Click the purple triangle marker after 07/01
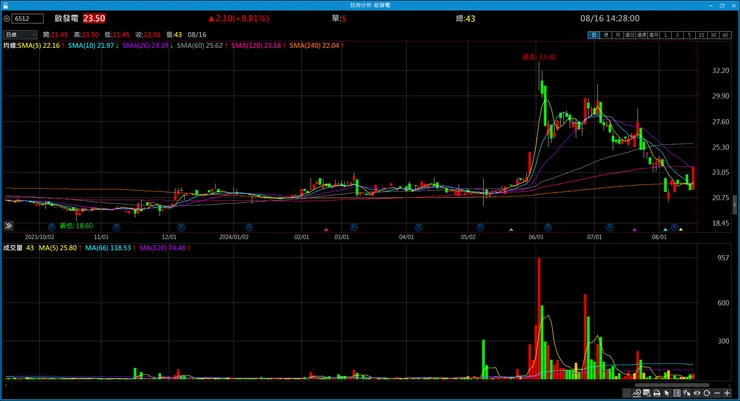 (x=634, y=230)
